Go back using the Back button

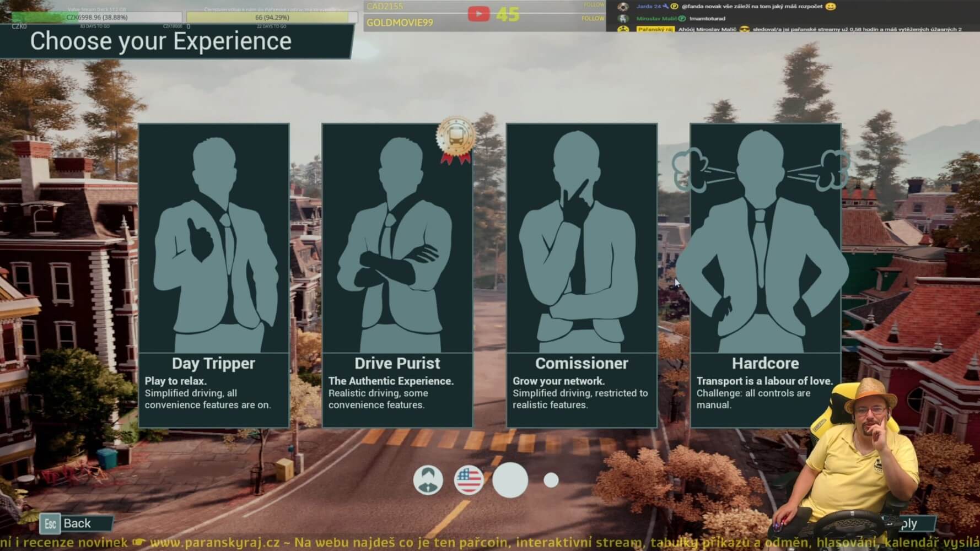coord(76,523)
